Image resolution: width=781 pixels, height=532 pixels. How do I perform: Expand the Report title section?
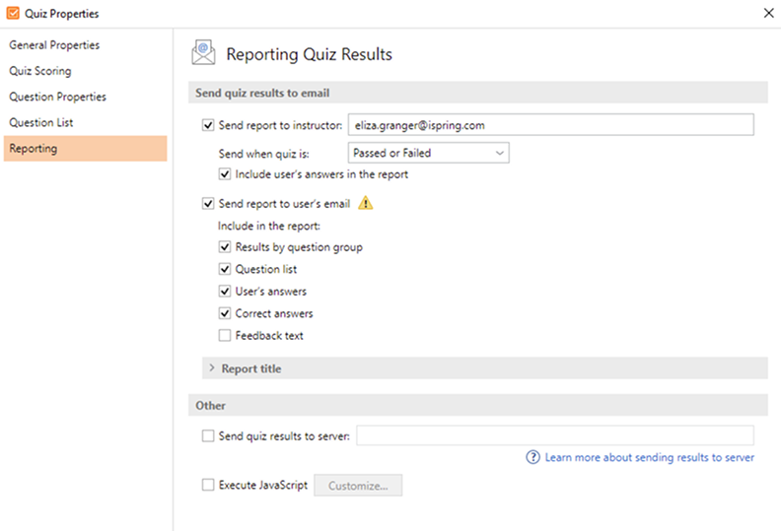[x=484, y=368]
